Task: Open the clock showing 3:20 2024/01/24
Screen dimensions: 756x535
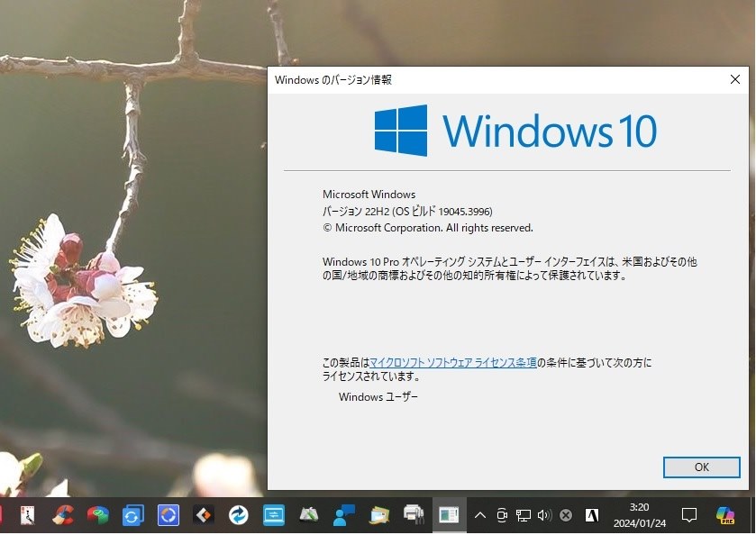Action: (x=640, y=515)
